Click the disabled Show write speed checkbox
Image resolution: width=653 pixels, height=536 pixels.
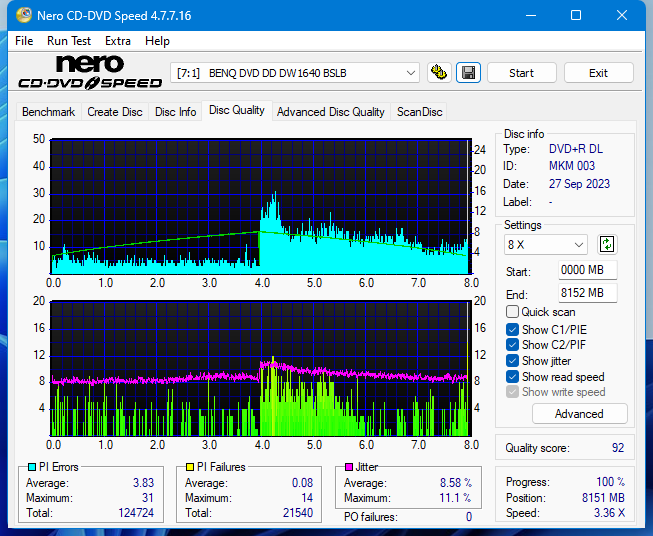[x=512, y=392]
